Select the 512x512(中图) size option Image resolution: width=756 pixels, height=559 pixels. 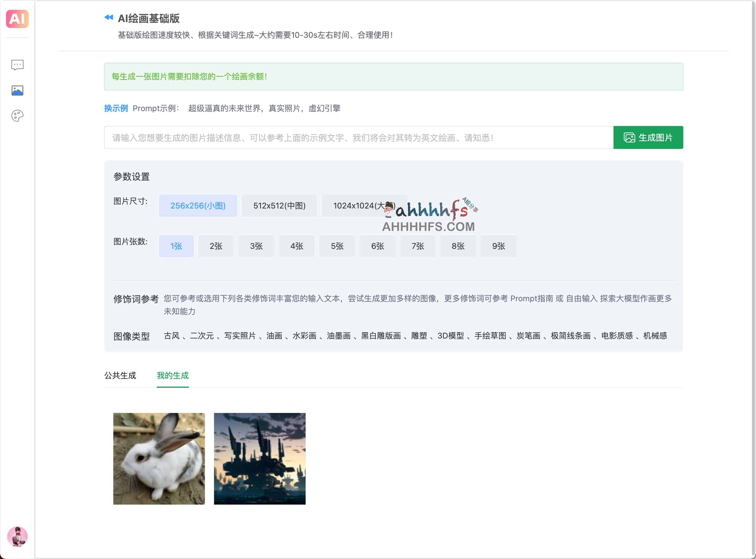click(x=279, y=205)
